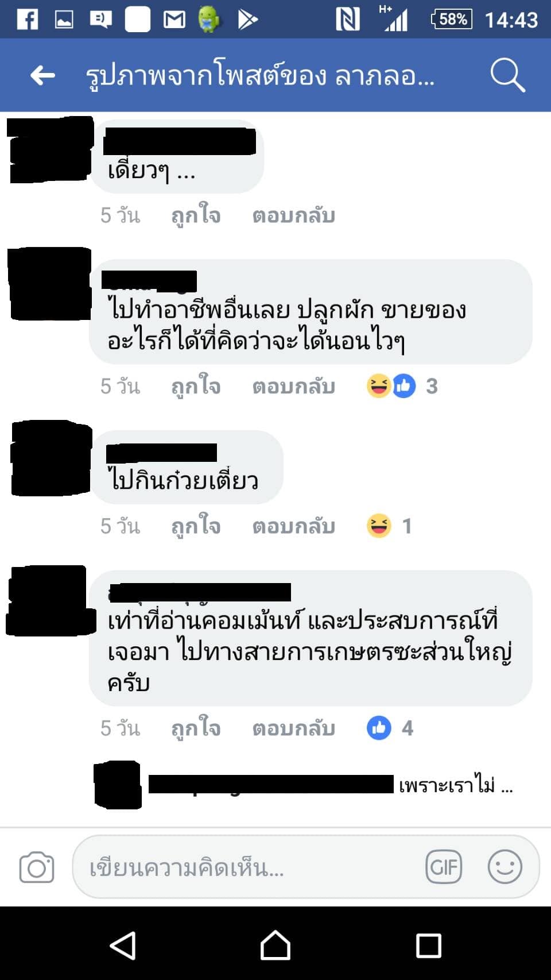Tap the back arrow in the header
The image size is (551, 980).
[x=42, y=75]
